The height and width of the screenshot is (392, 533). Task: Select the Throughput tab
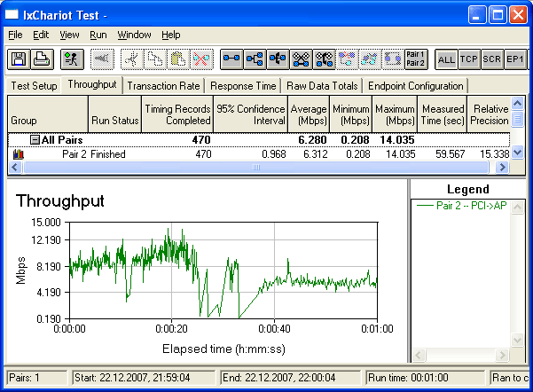pos(92,84)
